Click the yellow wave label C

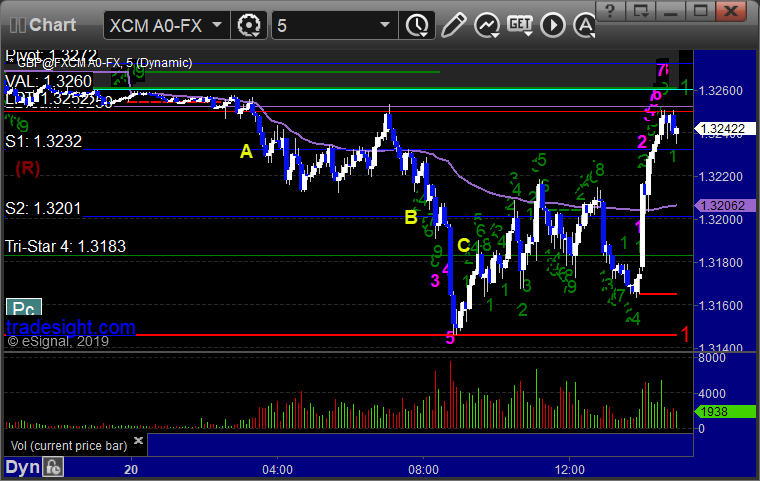click(x=464, y=245)
